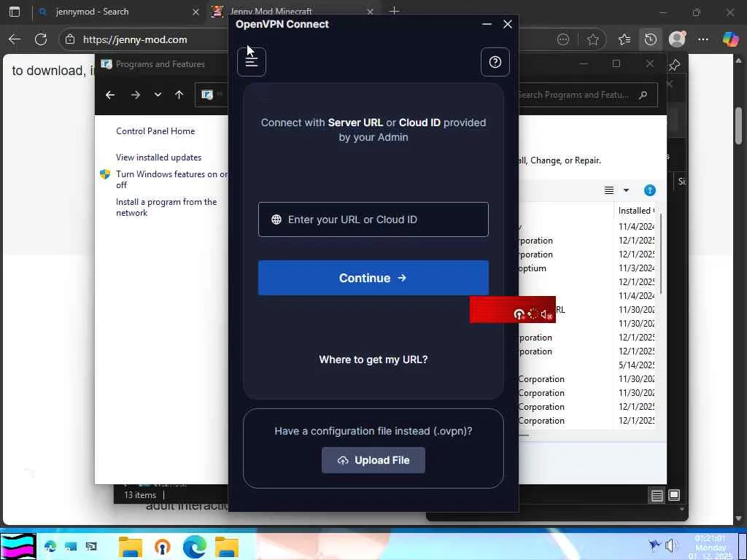The height and width of the screenshot is (560, 747).
Task: Sort by the Installed On column header
Action: click(x=635, y=211)
